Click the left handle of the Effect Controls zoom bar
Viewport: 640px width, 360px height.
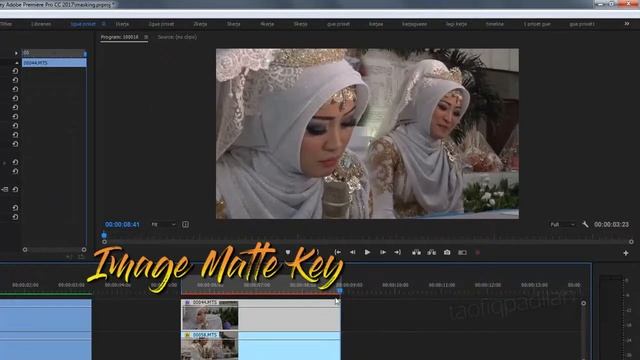25,250
